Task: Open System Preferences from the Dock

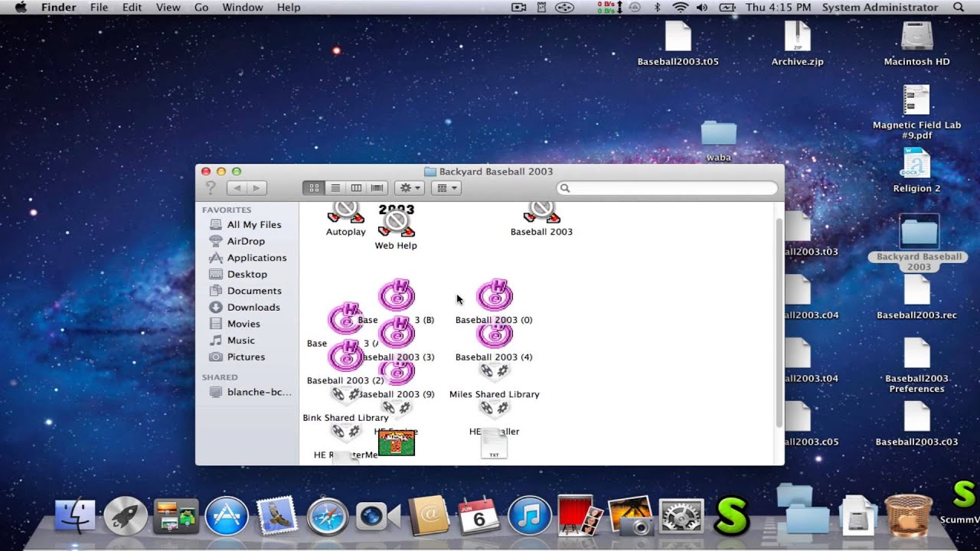Action: click(x=681, y=517)
